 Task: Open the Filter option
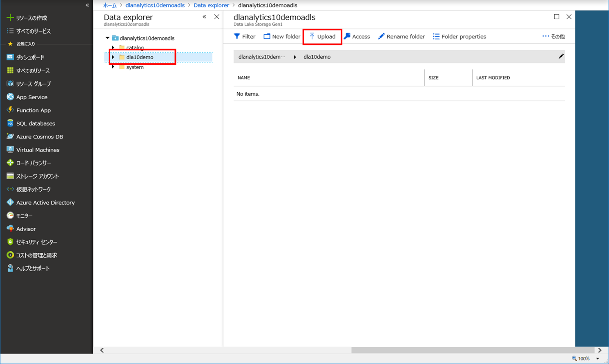point(245,37)
